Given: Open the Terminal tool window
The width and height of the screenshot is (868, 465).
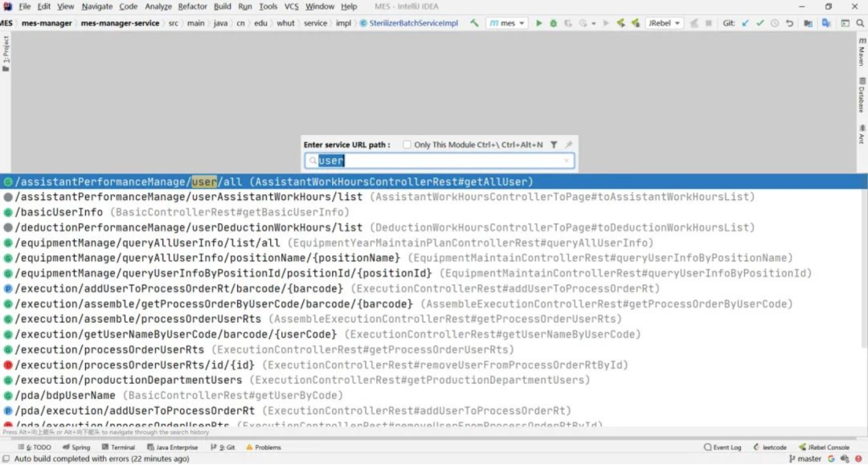Looking at the screenshot, I should (118, 447).
